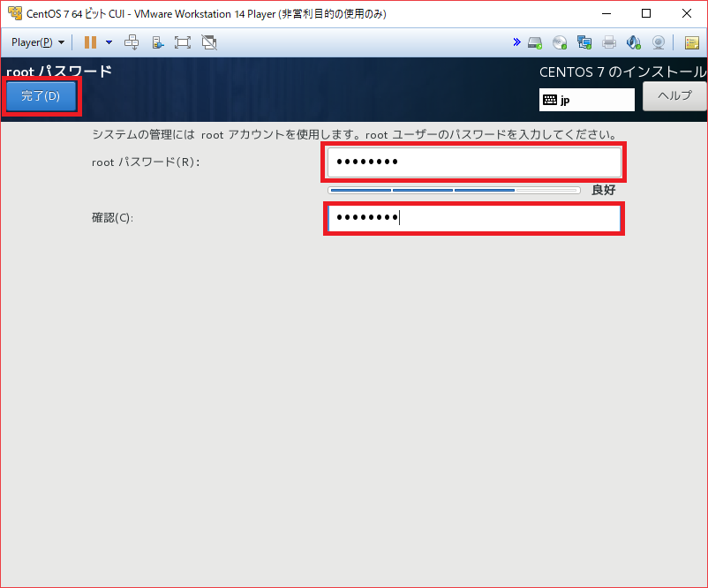Click the Send Ctrl+Alt+Del icon
The height and width of the screenshot is (588, 708).
click(132, 42)
